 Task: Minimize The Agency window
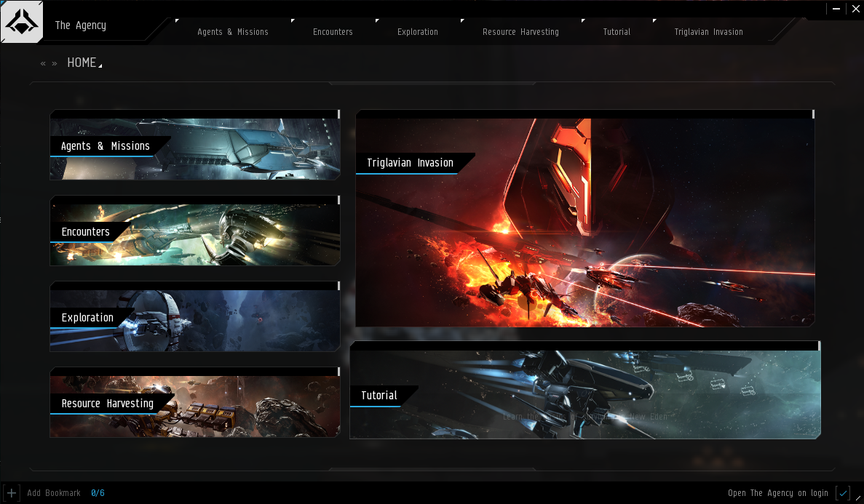point(837,9)
